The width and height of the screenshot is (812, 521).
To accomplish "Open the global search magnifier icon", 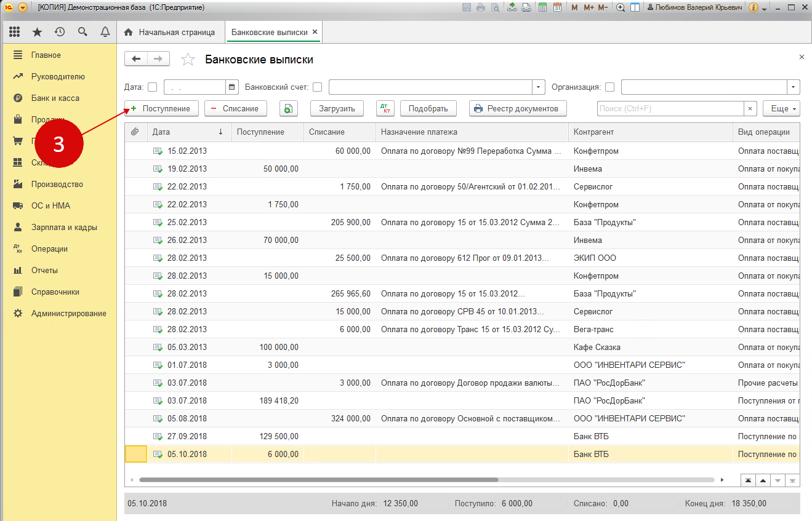I will 82,32.
